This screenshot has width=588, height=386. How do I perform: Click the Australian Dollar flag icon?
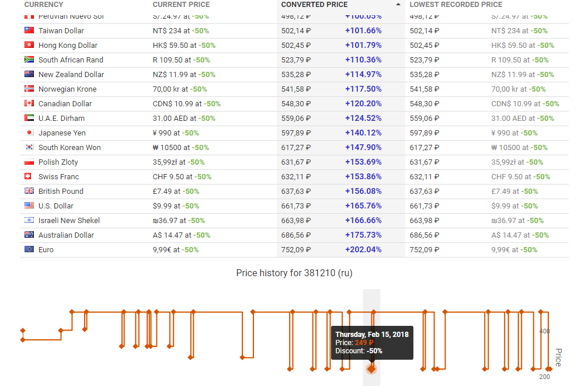click(x=29, y=235)
